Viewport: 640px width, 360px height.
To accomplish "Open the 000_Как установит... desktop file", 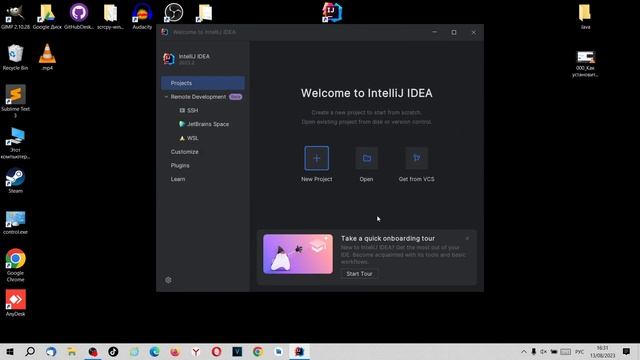I will point(585,64).
